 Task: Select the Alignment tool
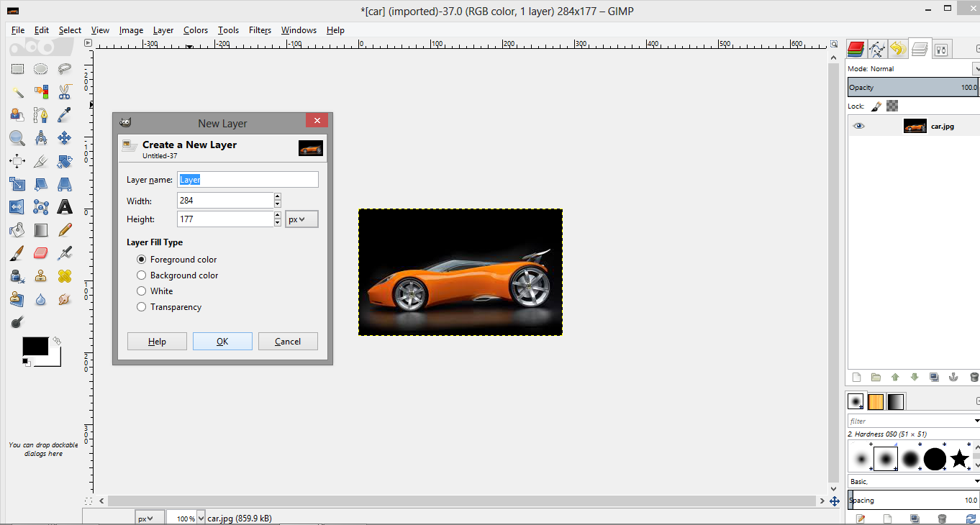point(17,161)
